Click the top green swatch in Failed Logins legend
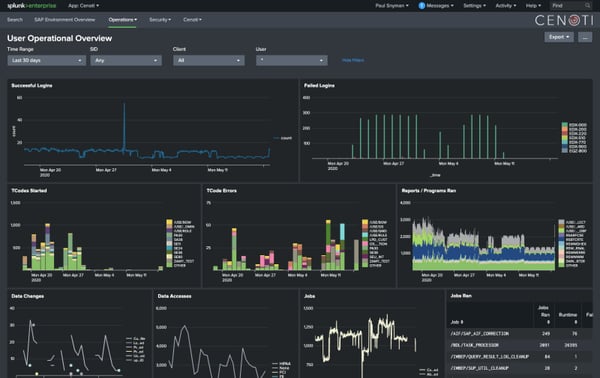 click(x=564, y=125)
